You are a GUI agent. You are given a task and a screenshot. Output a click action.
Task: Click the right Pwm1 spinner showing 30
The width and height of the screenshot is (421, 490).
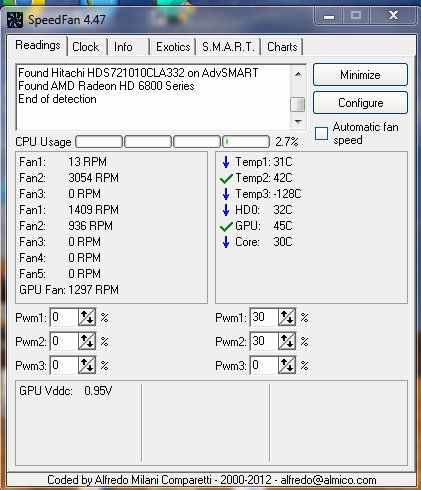pos(287,317)
